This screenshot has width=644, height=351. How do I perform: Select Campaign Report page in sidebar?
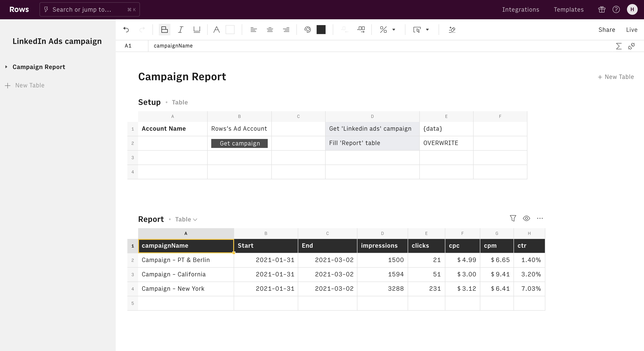[x=39, y=67]
